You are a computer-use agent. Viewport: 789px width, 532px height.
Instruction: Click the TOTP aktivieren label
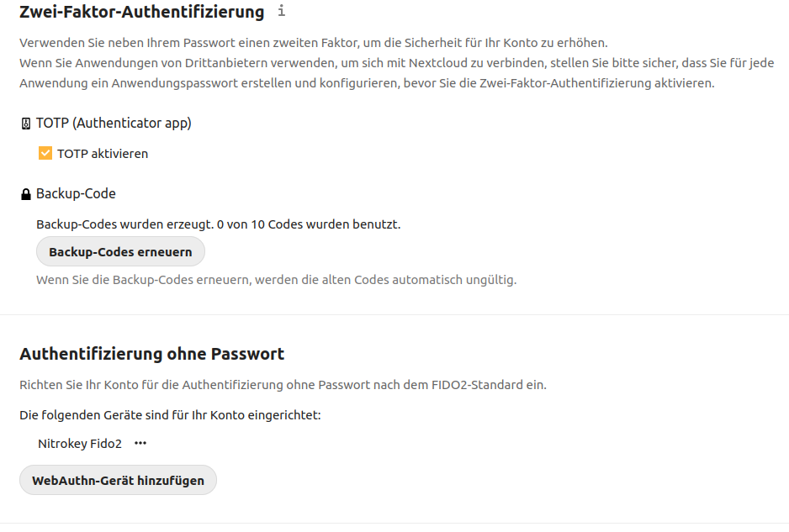(103, 154)
